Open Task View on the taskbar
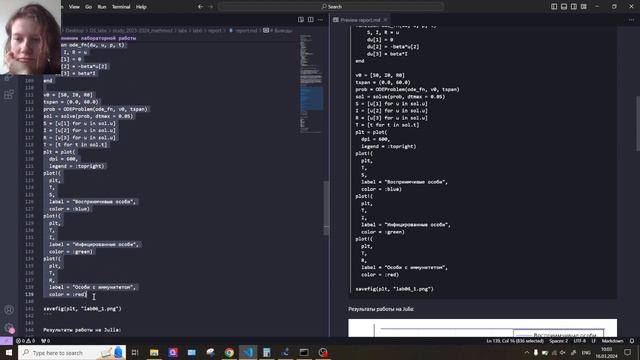The height and width of the screenshot is (360, 640). coord(135,352)
